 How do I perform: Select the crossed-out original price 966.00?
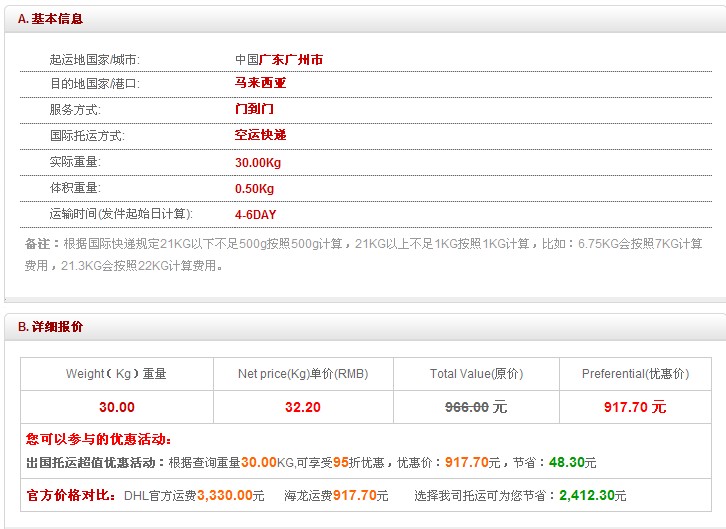coord(466,407)
